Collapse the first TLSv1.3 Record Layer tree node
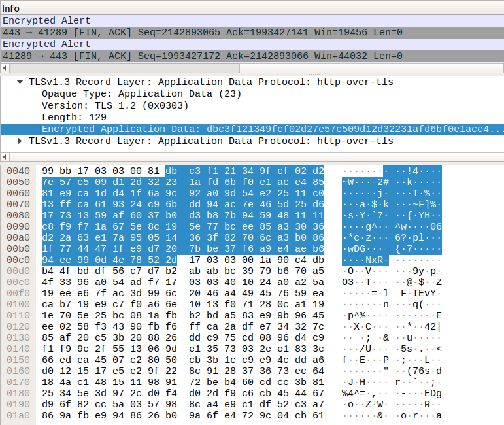 point(20,82)
